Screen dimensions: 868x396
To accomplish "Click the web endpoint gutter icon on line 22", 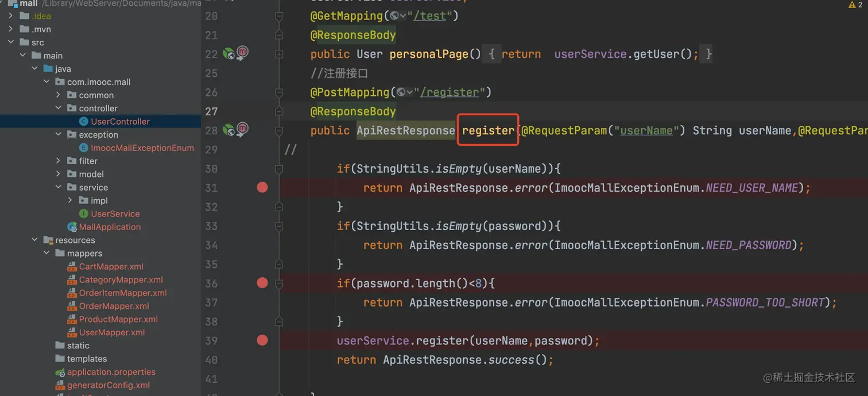I will (x=228, y=54).
